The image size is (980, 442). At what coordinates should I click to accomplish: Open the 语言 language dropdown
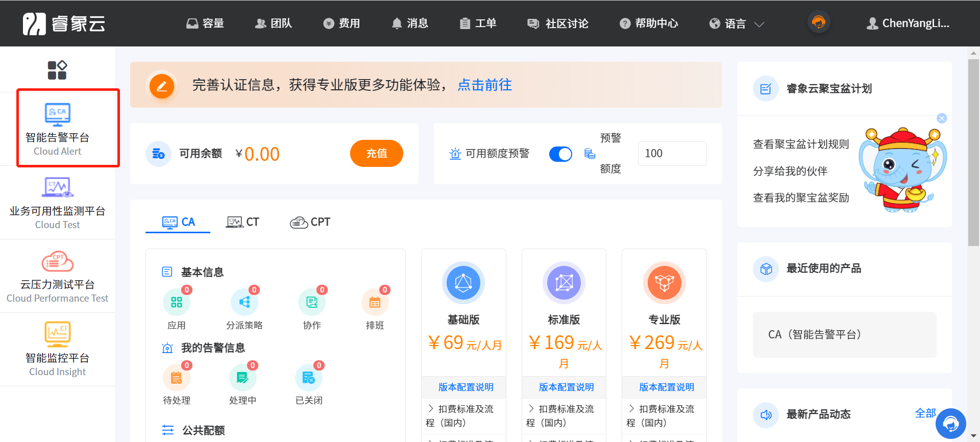[x=736, y=23]
